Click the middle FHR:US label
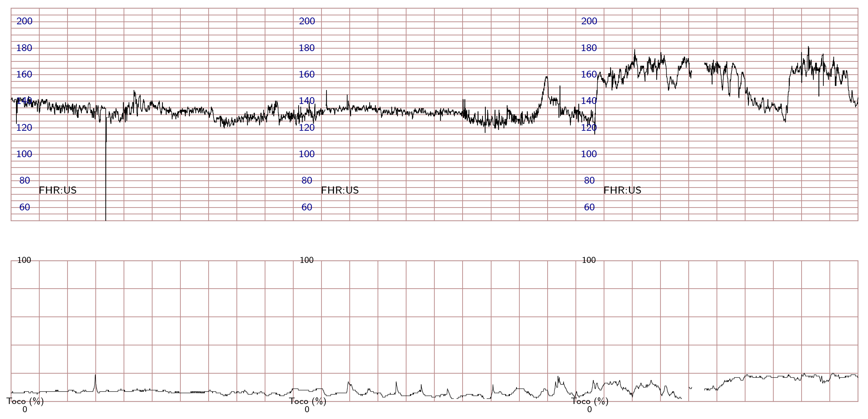 tap(340, 190)
